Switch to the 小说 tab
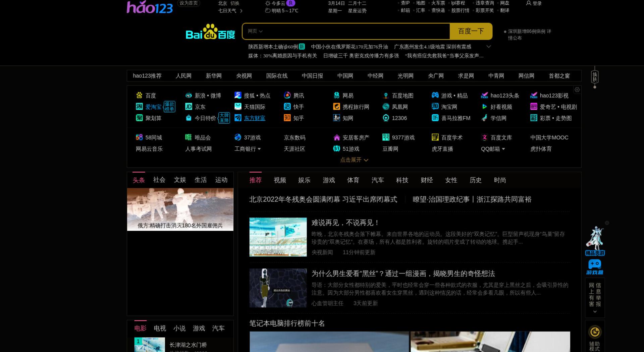Screen dimensions: 644x352 179,328
